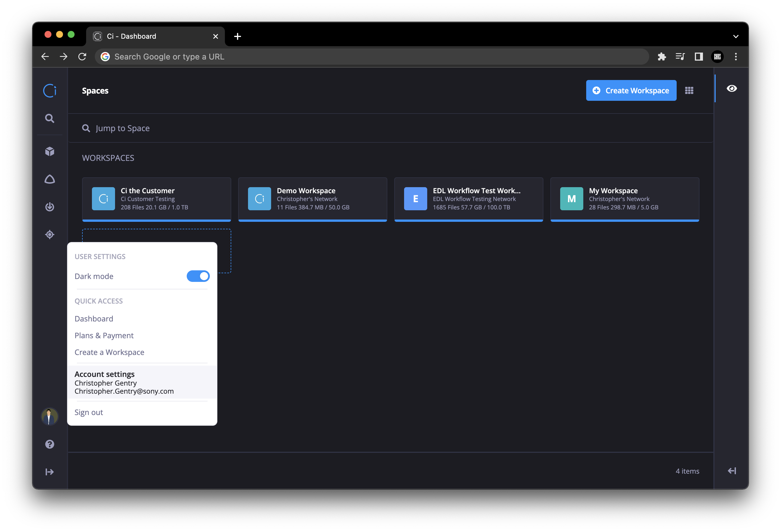The height and width of the screenshot is (532, 781).
Task: Switch to grid view icon
Action: pos(689,91)
